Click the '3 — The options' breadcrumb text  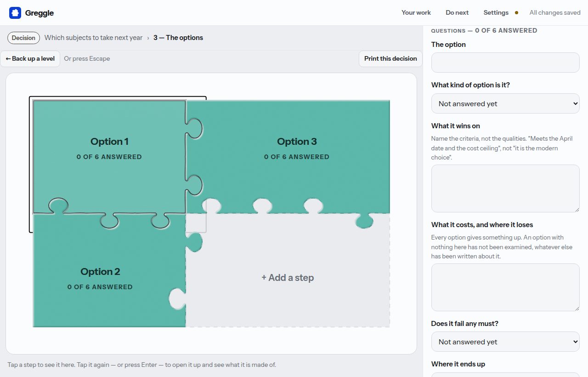click(x=178, y=38)
